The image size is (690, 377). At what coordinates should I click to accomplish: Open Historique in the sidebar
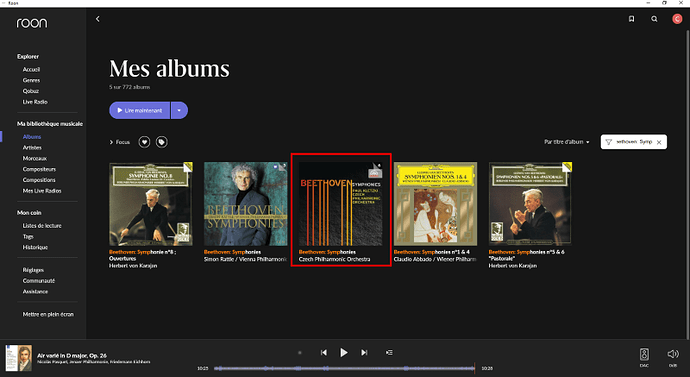coord(35,247)
